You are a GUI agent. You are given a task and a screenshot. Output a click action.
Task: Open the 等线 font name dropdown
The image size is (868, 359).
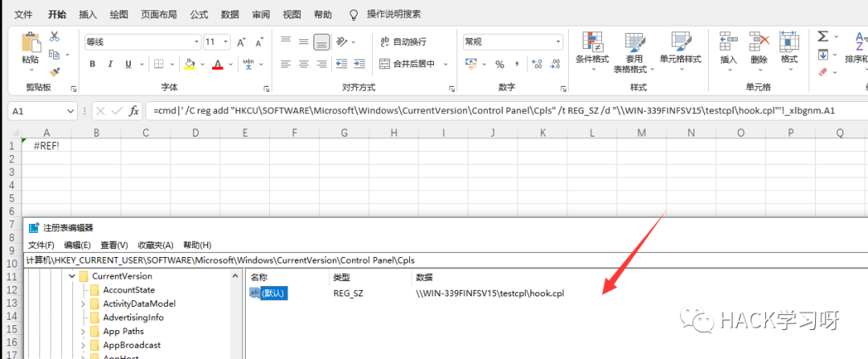click(x=197, y=42)
